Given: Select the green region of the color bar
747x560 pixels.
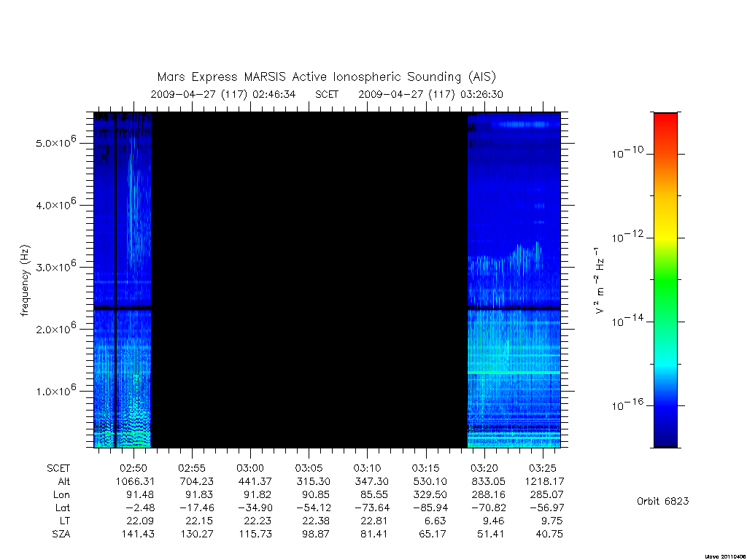Looking at the screenshot, I should coord(665,281).
